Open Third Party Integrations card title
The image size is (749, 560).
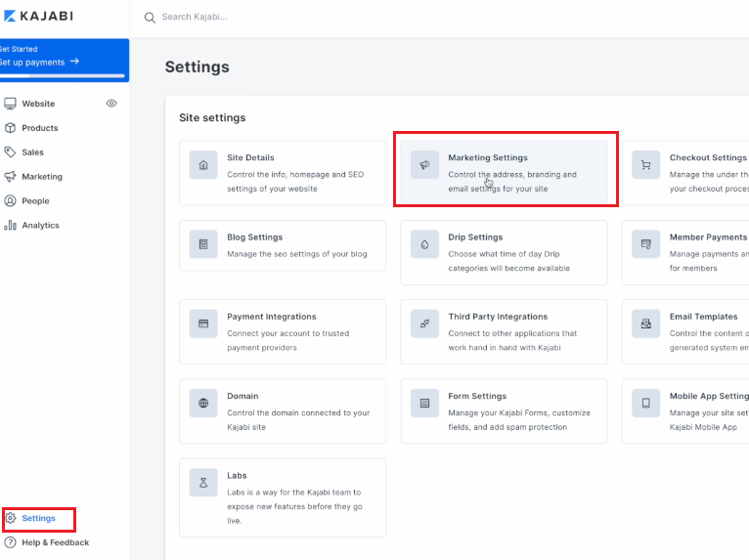498,317
